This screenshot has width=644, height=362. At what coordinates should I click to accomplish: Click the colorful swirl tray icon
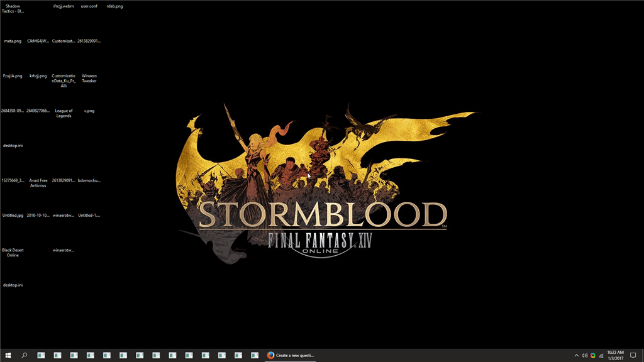pos(592,356)
